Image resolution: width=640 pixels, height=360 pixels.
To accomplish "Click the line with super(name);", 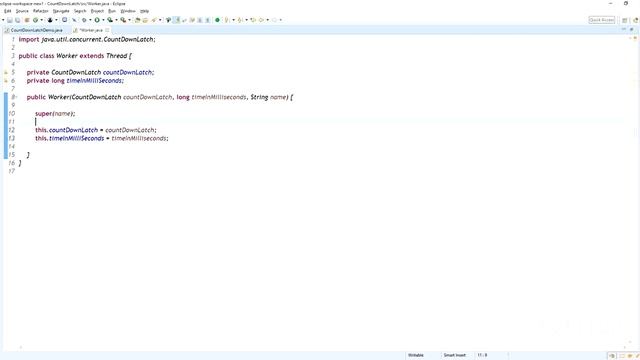I will pos(55,113).
